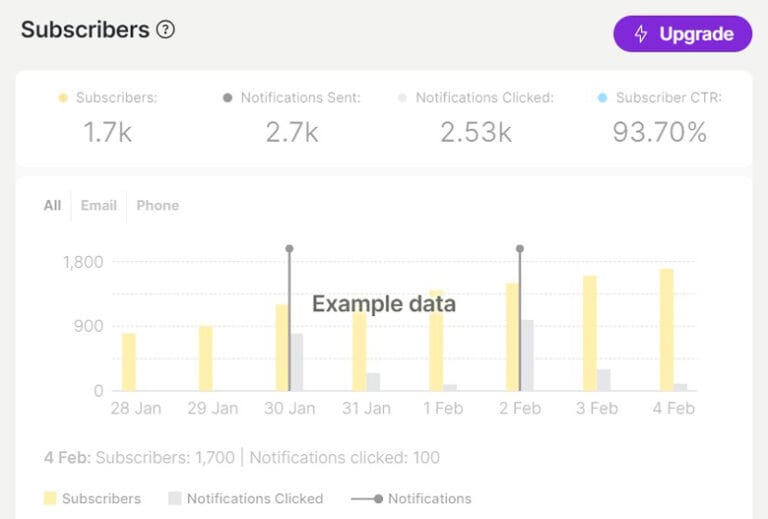Click the light gray Notifications Clicked dot
Image resolution: width=768 pixels, height=519 pixels.
tap(403, 98)
